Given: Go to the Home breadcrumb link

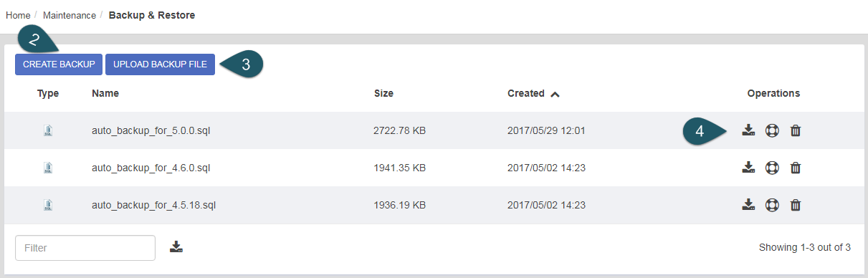Looking at the screenshot, I should [x=18, y=15].
